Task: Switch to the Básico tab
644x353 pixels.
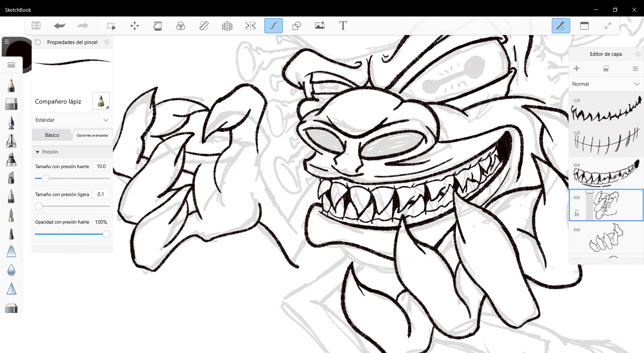Action: click(52, 135)
